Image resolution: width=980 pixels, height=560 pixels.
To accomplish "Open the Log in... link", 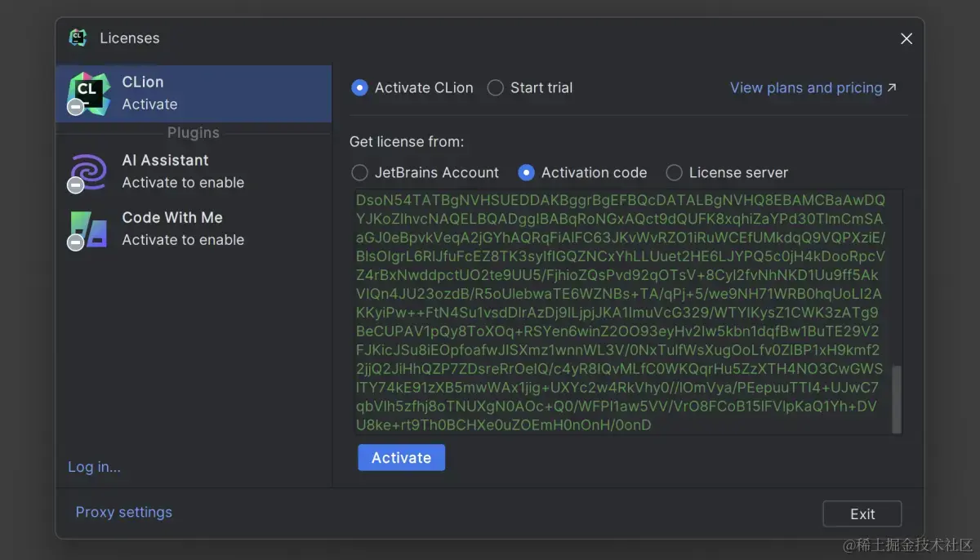I will [x=94, y=467].
